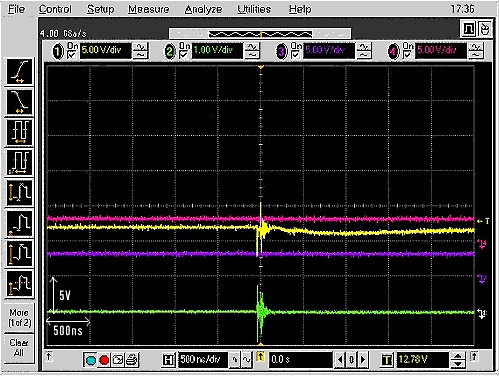Open the Measure menu
The width and height of the screenshot is (499, 376).
coord(149,9)
